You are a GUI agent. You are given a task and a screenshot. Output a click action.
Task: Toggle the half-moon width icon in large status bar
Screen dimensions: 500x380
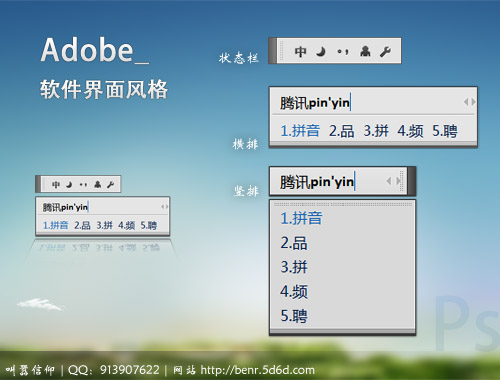tap(321, 51)
